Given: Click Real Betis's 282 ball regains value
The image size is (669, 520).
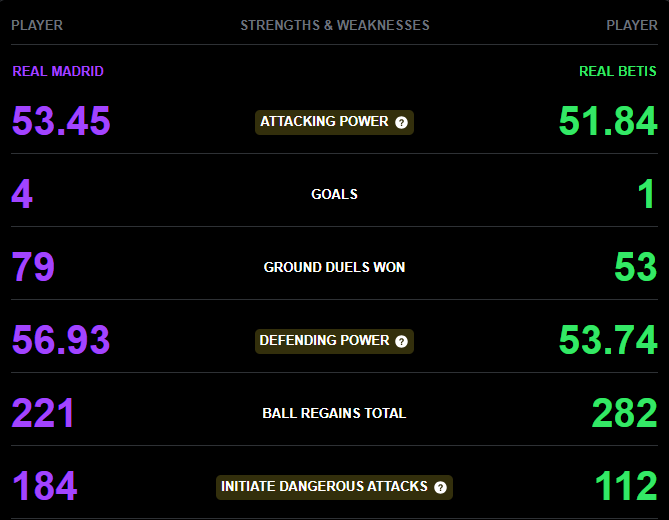Looking at the screenshot, I should click(x=625, y=413).
